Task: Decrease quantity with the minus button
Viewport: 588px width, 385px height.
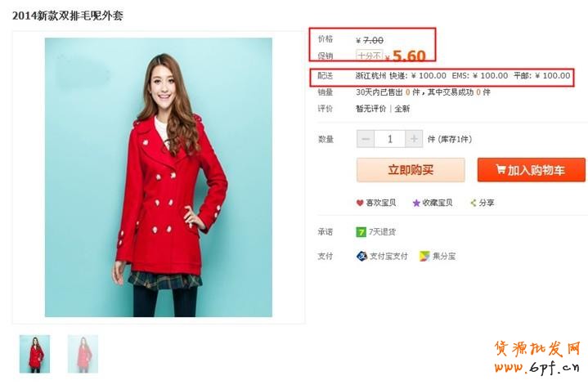Action: [x=366, y=139]
